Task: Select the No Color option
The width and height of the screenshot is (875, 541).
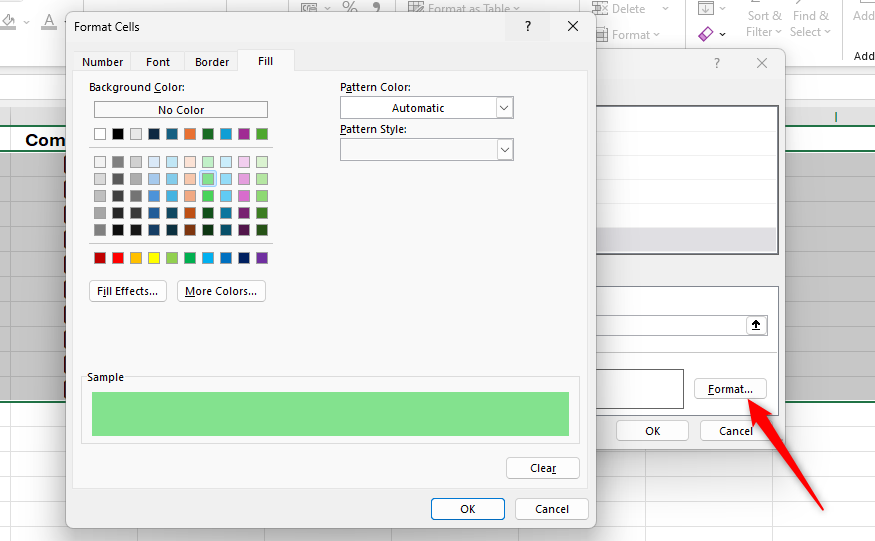Action: click(x=181, y=110)
